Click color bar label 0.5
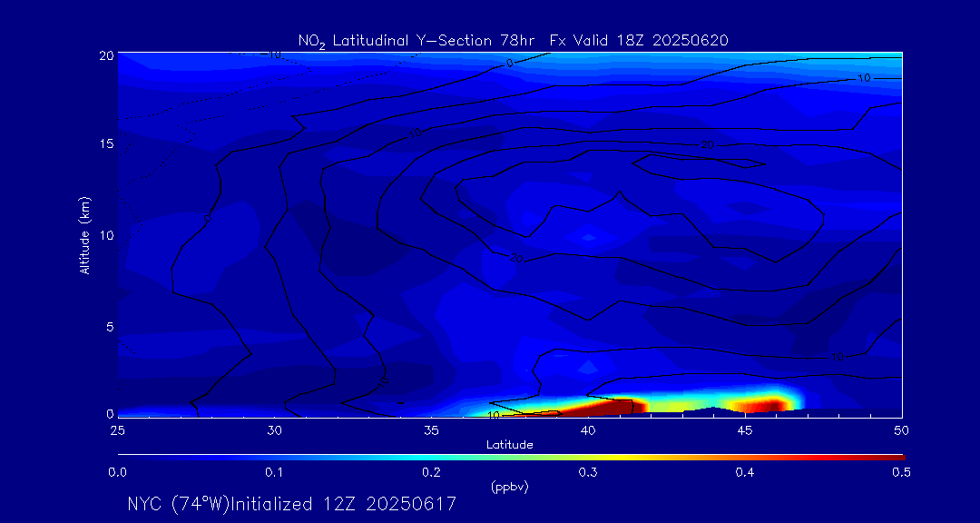Screen dimensions: 980x523 [x=901, y=473]
